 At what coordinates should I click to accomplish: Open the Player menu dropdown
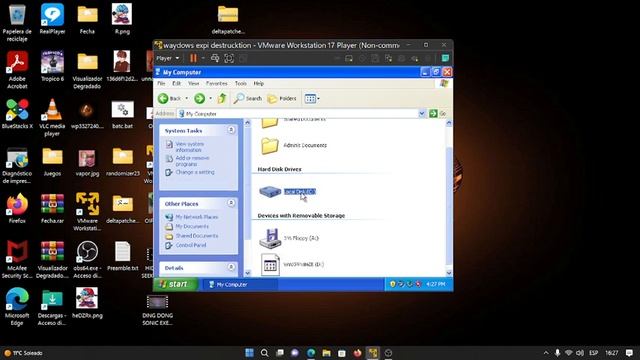tap(167, 58)
